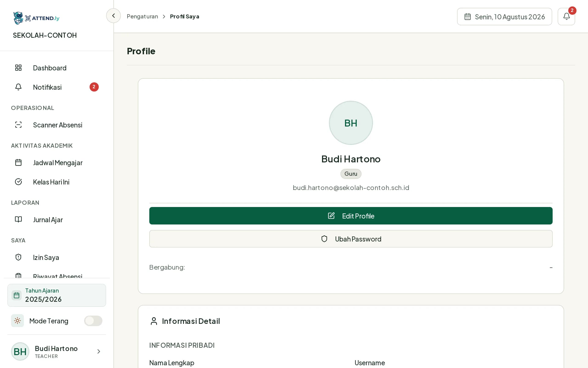Go to Scanner Absensi
Screen dimensions: 588x368
click(57, 125)
